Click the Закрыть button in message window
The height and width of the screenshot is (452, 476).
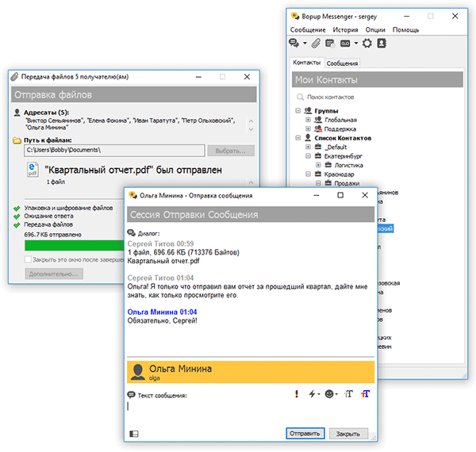pyautogui.click(x=348, y=434)
